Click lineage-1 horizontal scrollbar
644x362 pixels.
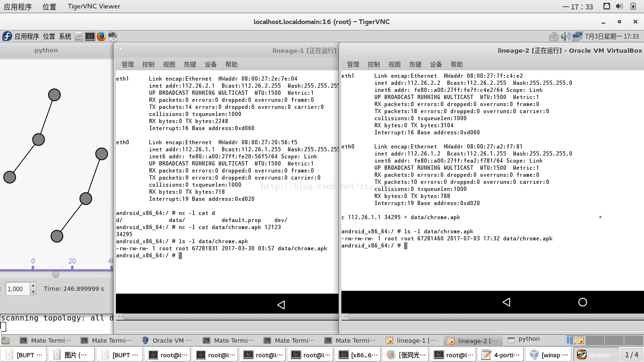click(x=227, y=316)
